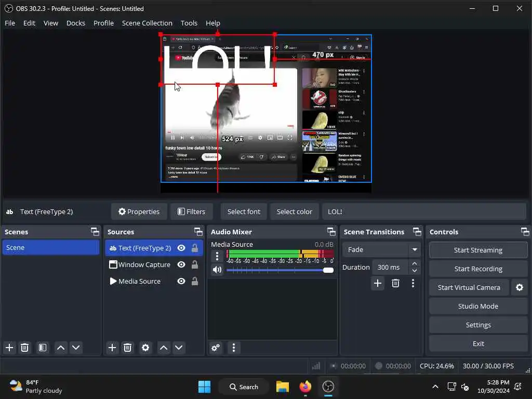Select the Scene item in Scenes list
Image resolution: width=532 pixels, height=399 pixels.
click(51, 248)
